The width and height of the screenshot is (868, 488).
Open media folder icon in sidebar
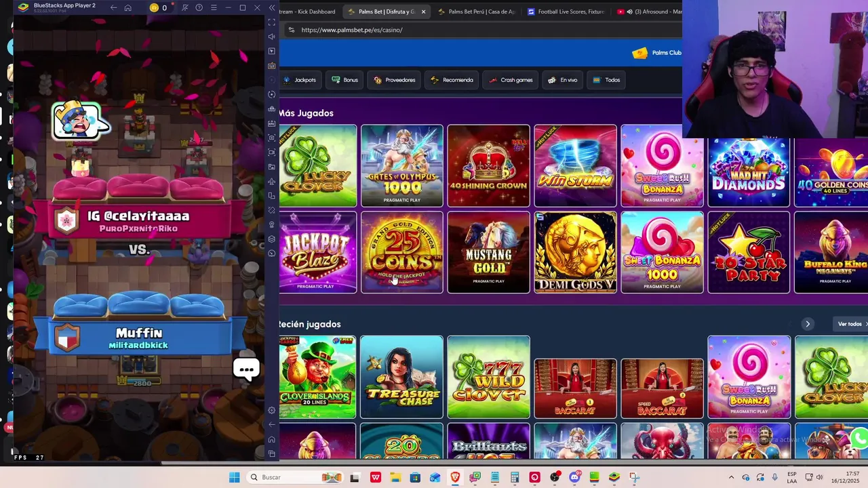point(272,167)
